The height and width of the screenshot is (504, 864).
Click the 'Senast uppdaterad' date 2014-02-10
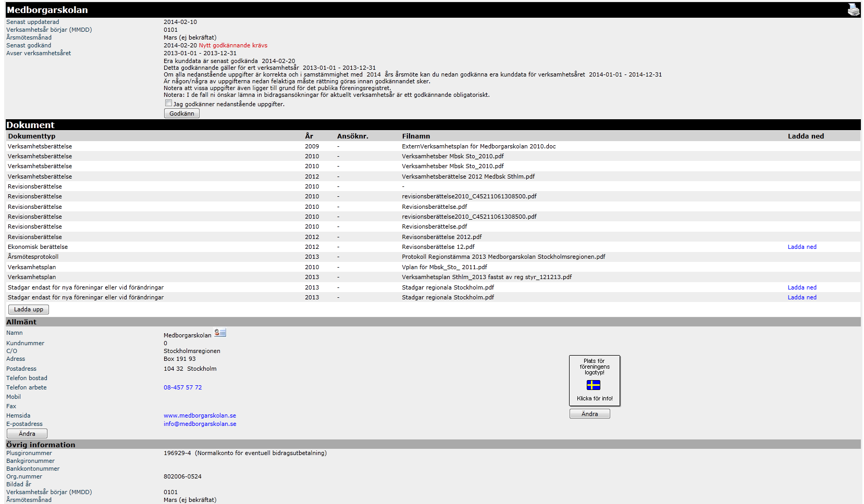[x=180, y=22]
